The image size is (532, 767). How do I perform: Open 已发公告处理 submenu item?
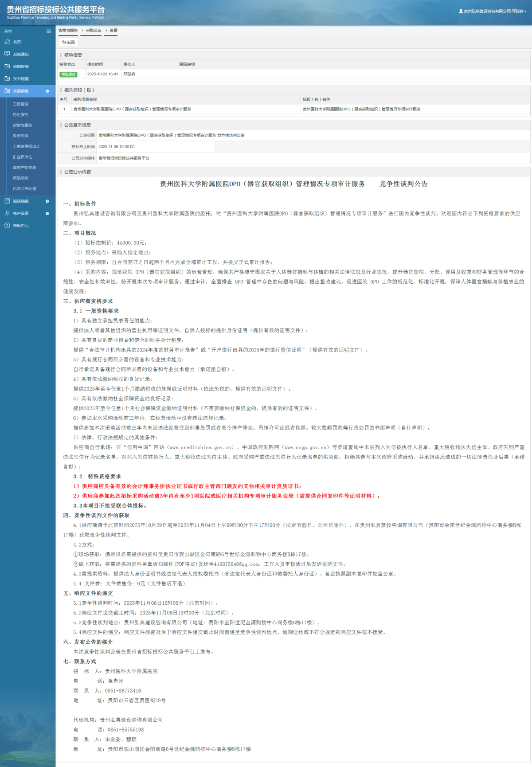click(24, 189)
